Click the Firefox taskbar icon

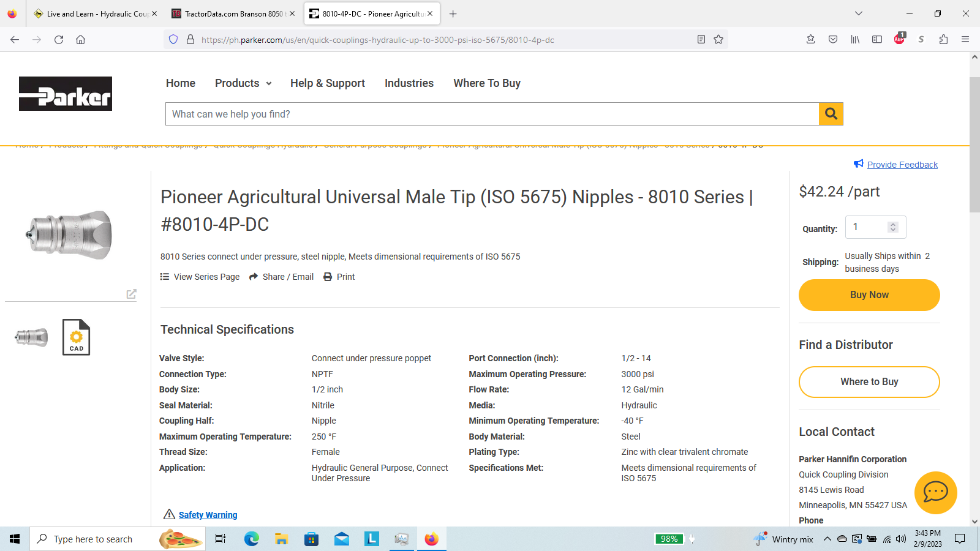pyautogui.click(x=432, y=539)
